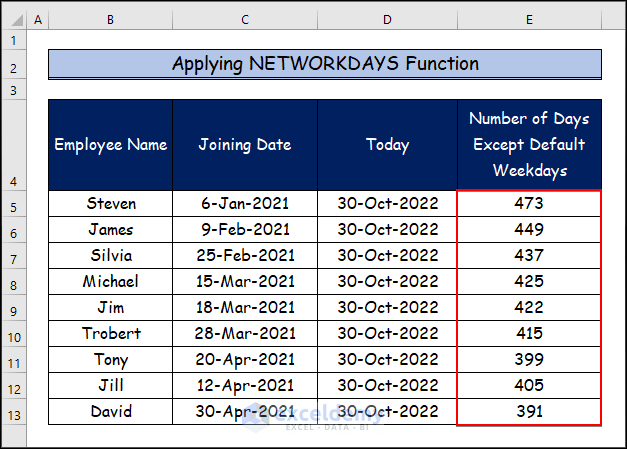
Task: Select the cell containing 'Jim'
Action: point(111,307)
